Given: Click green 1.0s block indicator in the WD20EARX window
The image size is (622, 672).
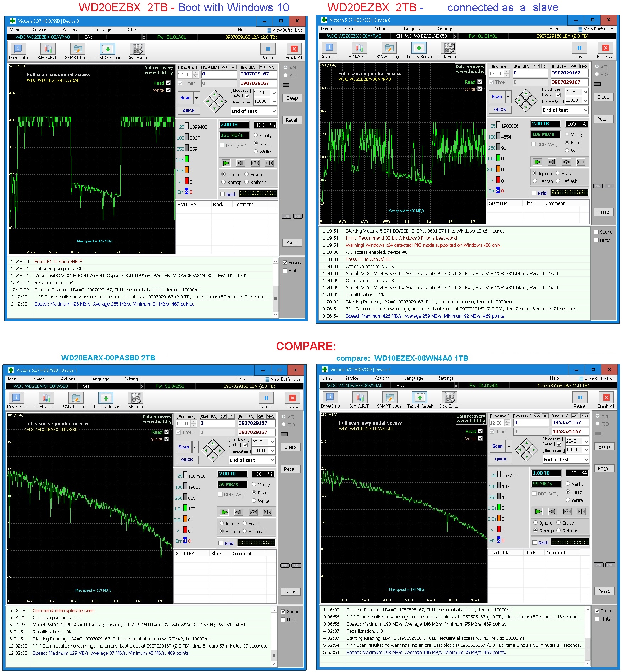Looking at the screenshot, I should 185,508.
